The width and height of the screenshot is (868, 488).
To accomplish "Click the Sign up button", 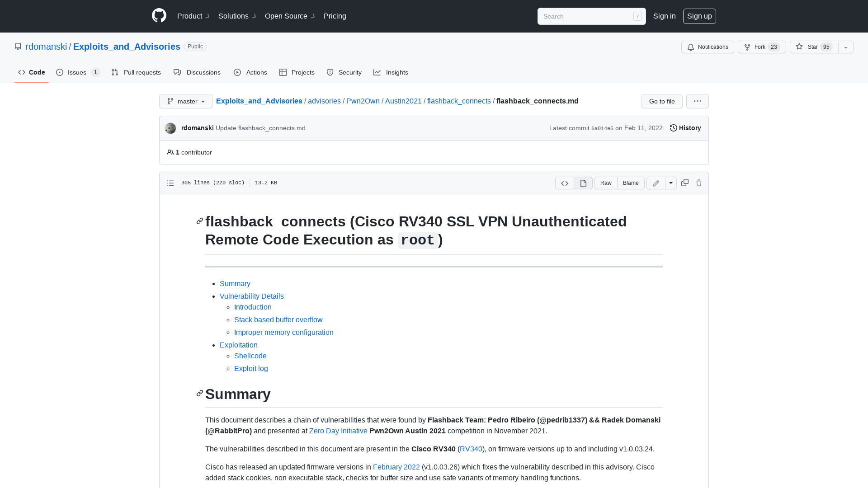I will [x=699, y=16].
